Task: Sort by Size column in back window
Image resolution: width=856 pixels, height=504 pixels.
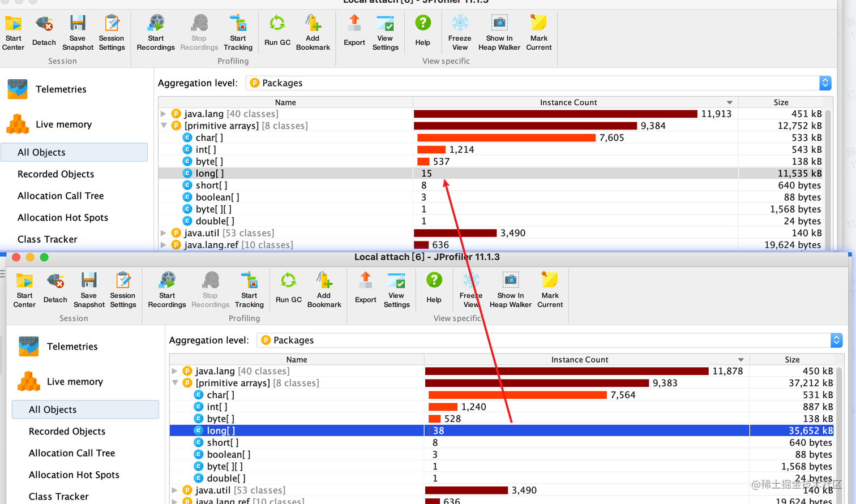Action: tap(781, 102)
